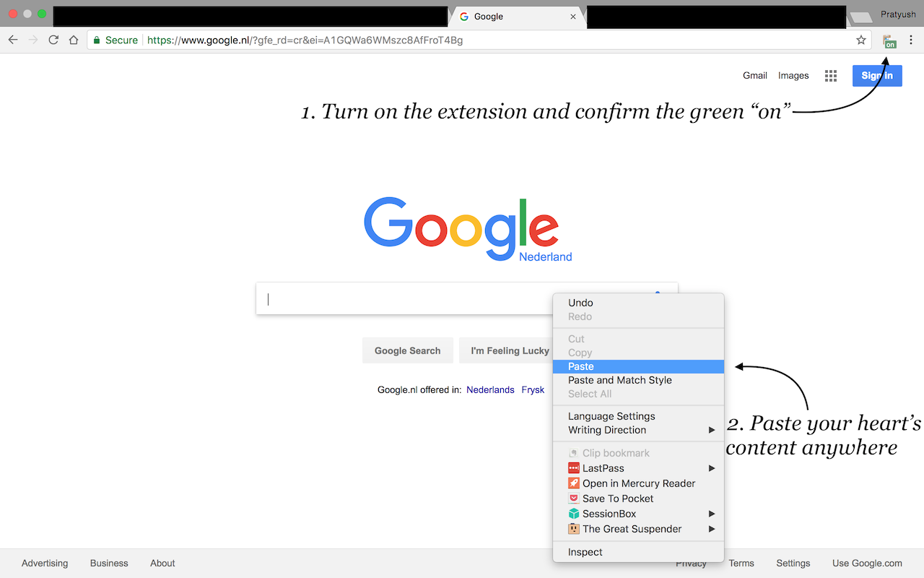Open a new tab
924x578 pixels.
click(860, 17)
